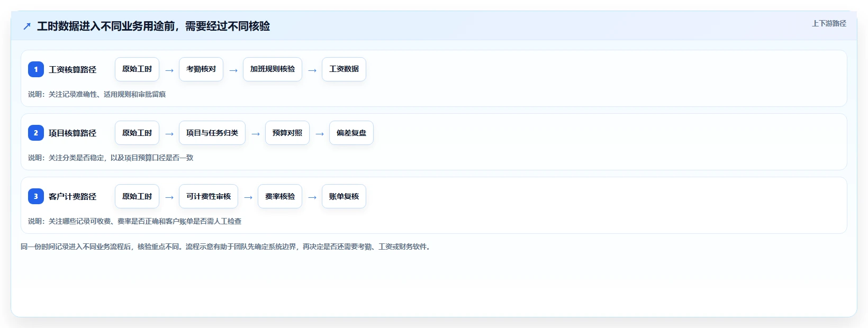Select the number 1 badge for 工资核算路径
868x328 pixels.
click(36, 69)
